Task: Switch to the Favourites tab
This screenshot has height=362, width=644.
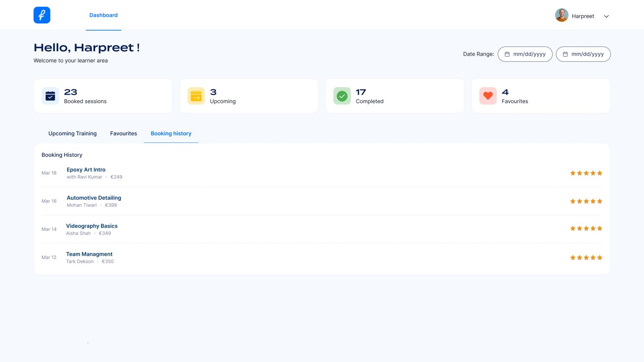Action: [124, 134]
